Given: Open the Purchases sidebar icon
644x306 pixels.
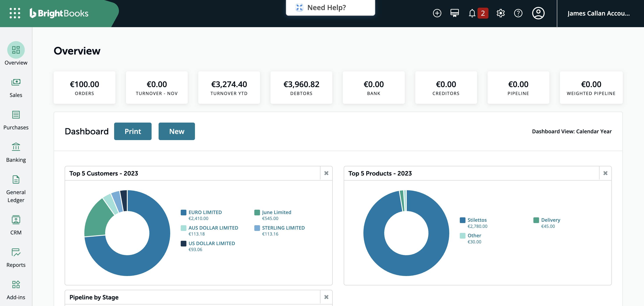Looking at the screenshot, I should coord(16,115).
